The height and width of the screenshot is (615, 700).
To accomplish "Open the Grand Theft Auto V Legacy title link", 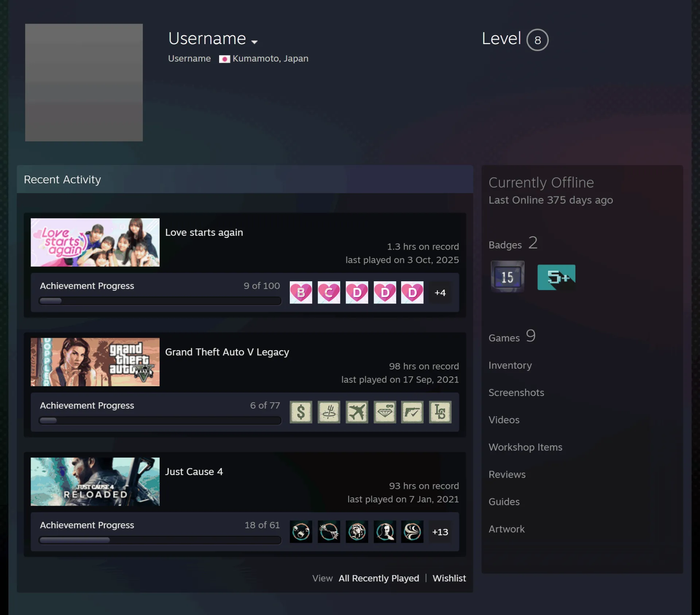I will (227, 352).
